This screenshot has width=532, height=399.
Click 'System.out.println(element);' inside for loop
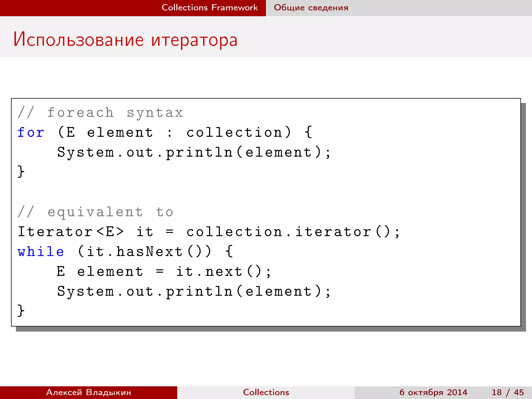(194, 152)
